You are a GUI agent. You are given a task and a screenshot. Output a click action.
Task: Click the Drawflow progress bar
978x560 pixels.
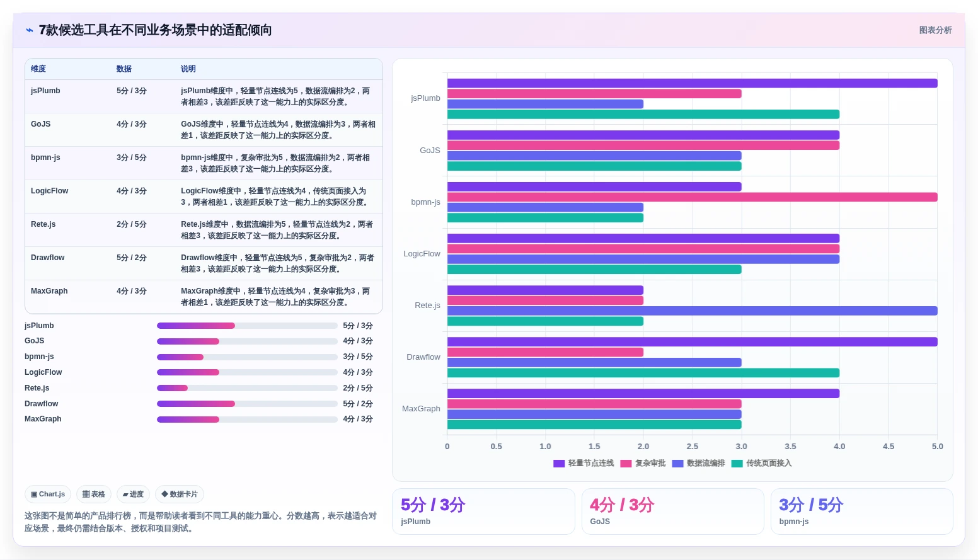tap(247, 404)
